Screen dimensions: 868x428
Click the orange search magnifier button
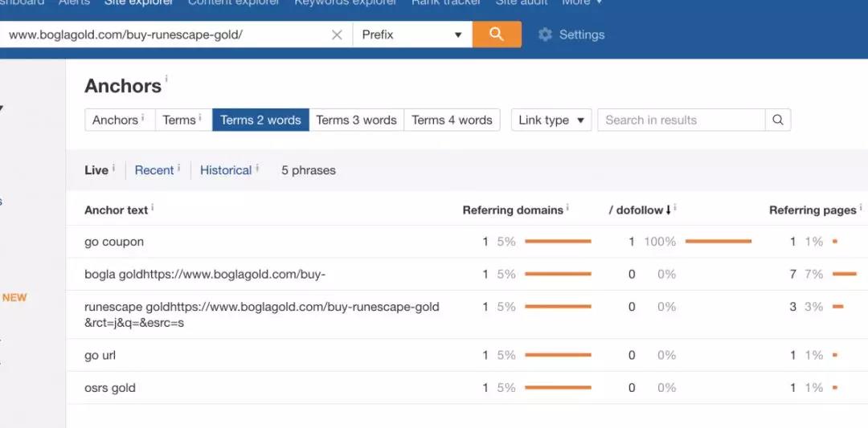tap(497, 35)
